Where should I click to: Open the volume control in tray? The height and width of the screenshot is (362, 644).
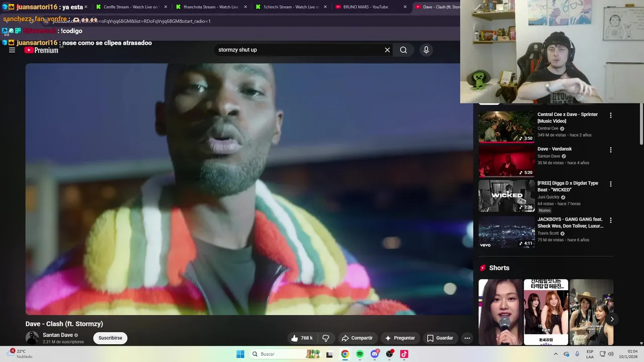click(x=611, y=354)
